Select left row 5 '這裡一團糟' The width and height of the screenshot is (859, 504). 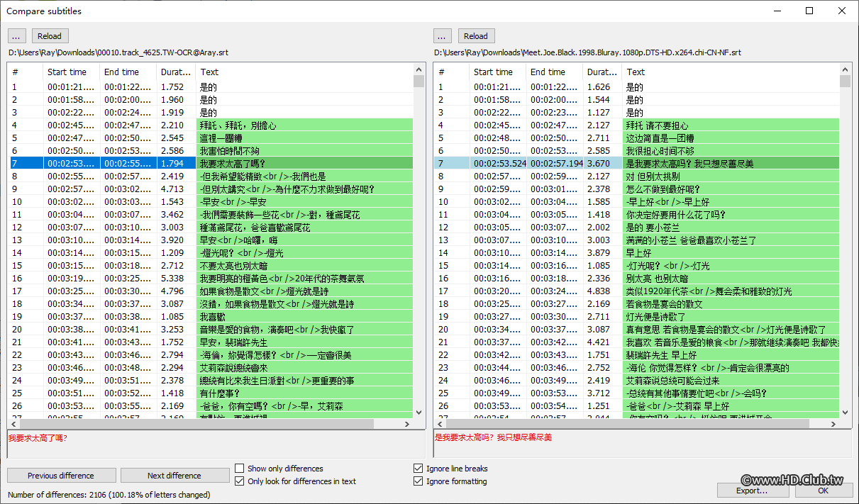coord(210,138)
